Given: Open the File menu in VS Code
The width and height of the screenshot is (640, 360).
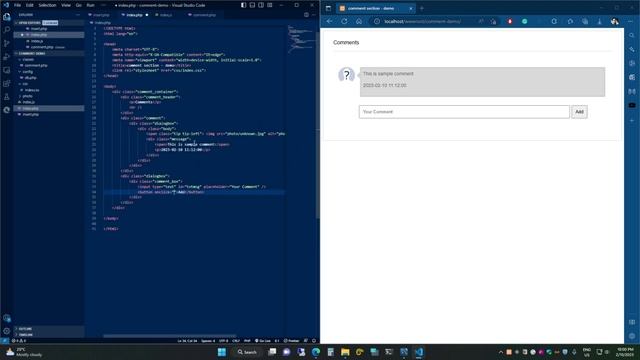Looking at the screenshot, I should (17, 5).
